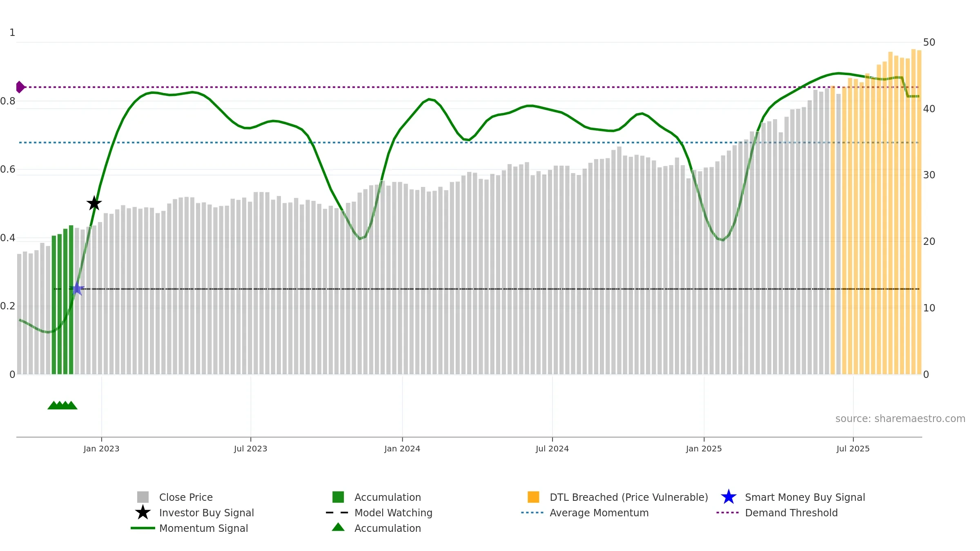Click the right axis value 30
Image resolution: width=980 pixels, height=551 pixels.
click(x=929, y=175)
